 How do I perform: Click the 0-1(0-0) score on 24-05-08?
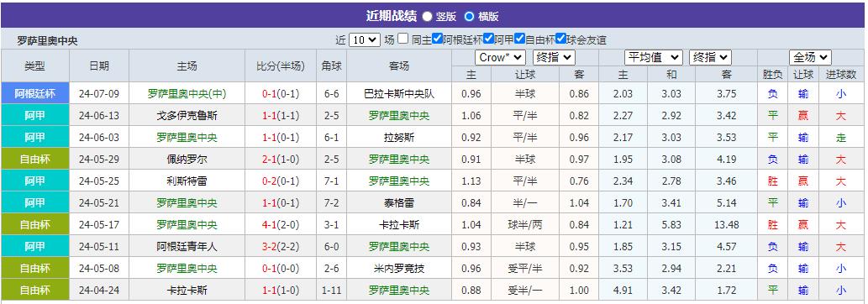(281, 268)
